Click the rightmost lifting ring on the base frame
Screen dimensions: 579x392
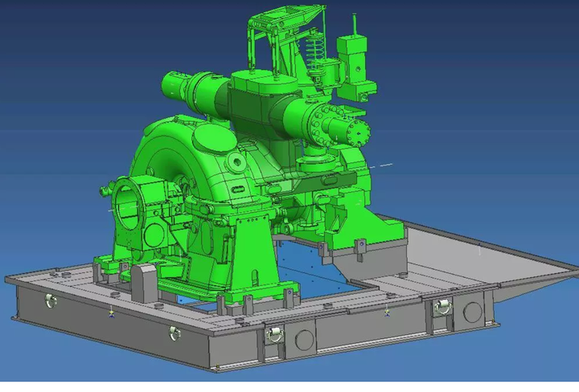[441, 307]
